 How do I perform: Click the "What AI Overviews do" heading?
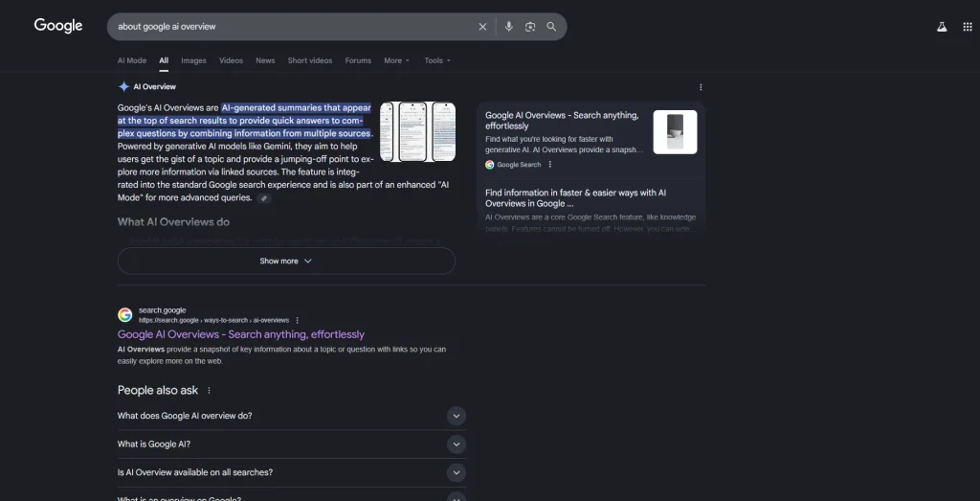[x=173, y=222]
